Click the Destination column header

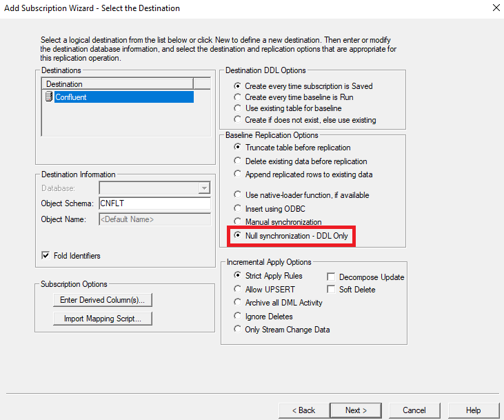tap(117, 84)
